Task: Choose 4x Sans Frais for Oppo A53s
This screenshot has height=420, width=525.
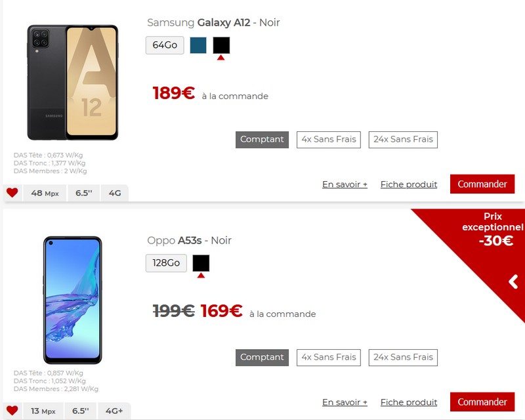Action: 329,358
